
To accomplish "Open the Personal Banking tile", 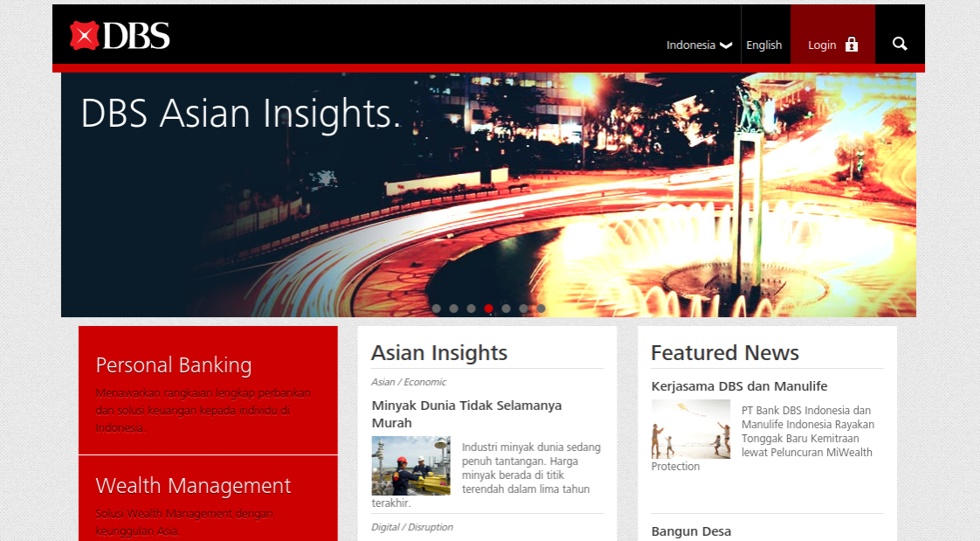I will coord(208,391).
